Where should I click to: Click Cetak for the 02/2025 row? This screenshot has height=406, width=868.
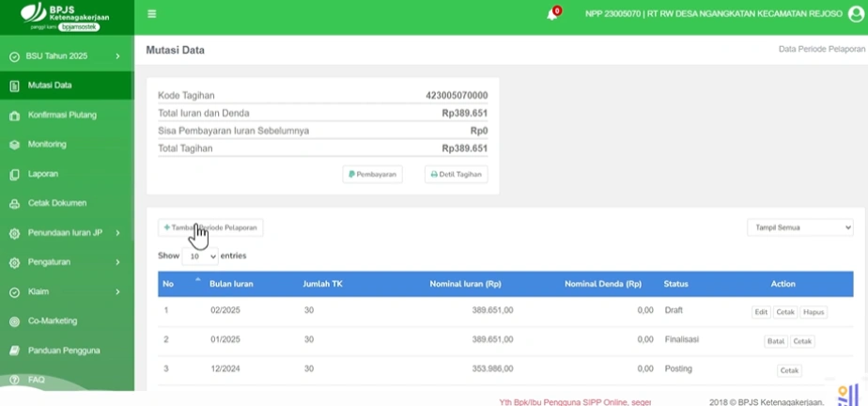point(785,312)
